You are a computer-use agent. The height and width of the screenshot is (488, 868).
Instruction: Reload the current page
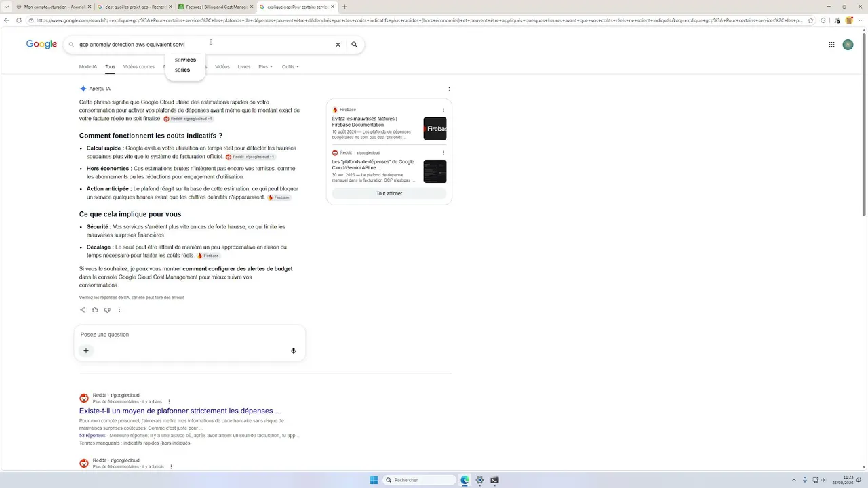click(x=19, y=20)
